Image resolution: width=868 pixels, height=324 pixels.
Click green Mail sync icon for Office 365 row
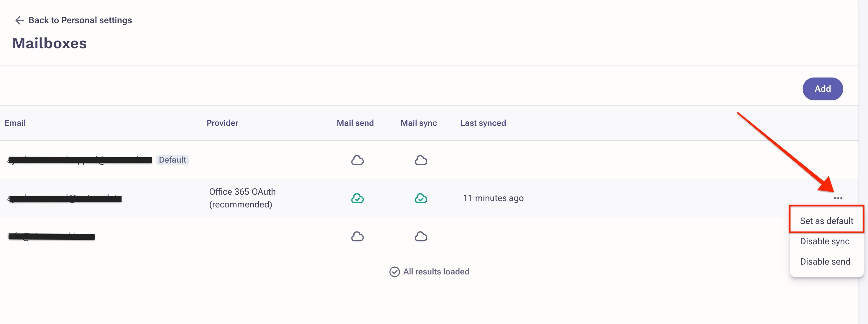[421, 198]
